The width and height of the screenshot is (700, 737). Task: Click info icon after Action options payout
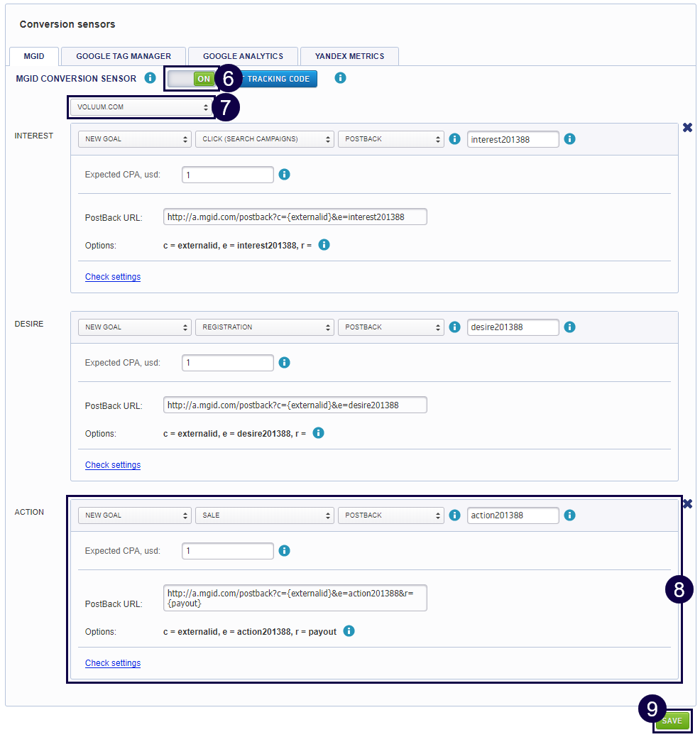349,631
